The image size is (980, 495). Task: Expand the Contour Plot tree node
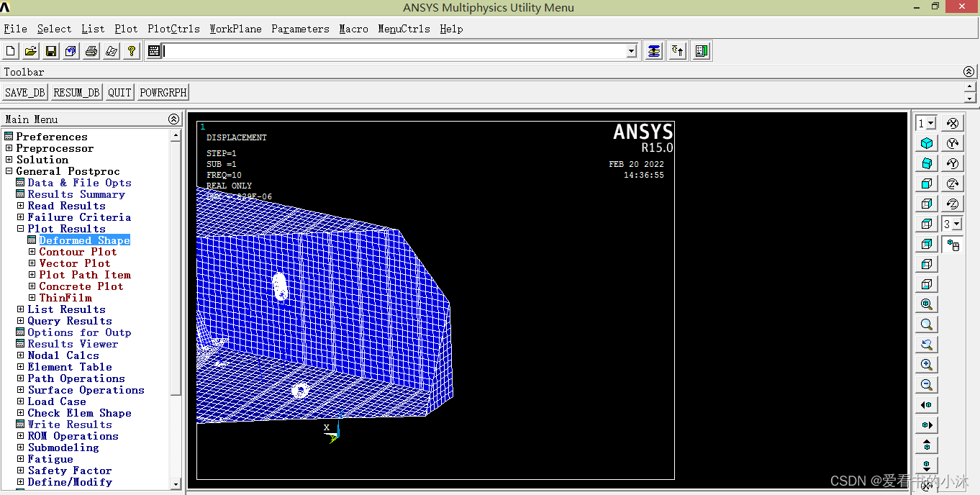(32, 252)
